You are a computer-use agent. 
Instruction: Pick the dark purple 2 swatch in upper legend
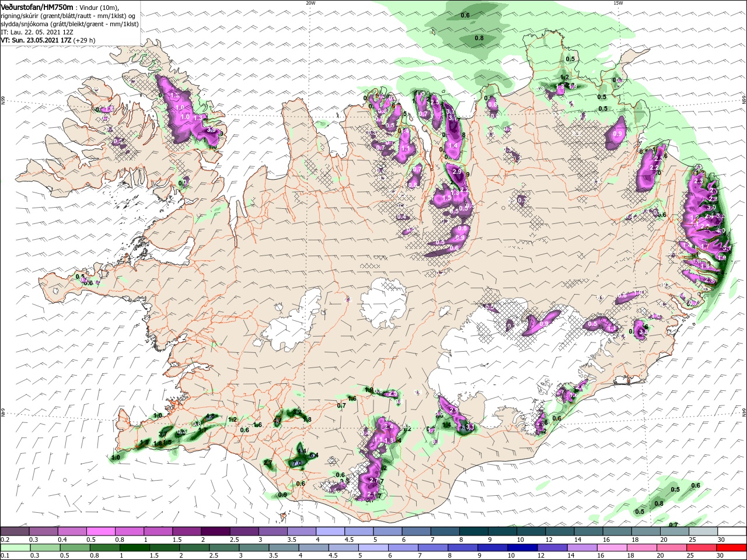point(215,531)
